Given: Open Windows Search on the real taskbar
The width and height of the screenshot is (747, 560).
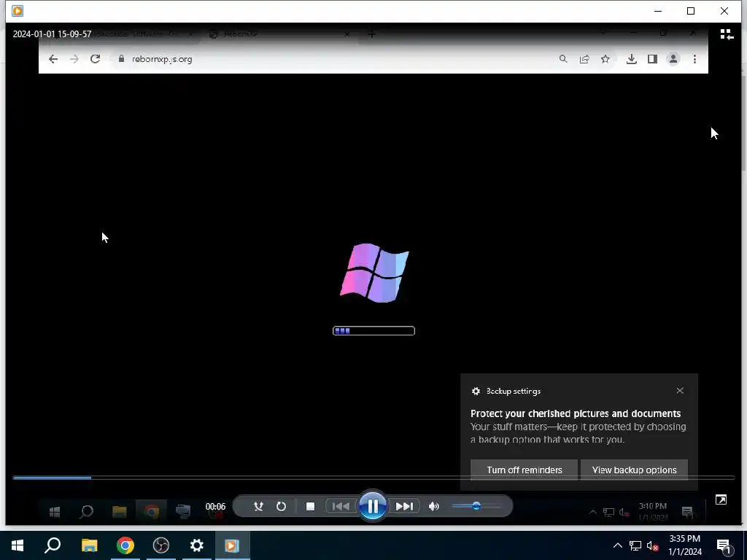Looking at the screenshot, I should pyautogui.click(x=53, y=545).
